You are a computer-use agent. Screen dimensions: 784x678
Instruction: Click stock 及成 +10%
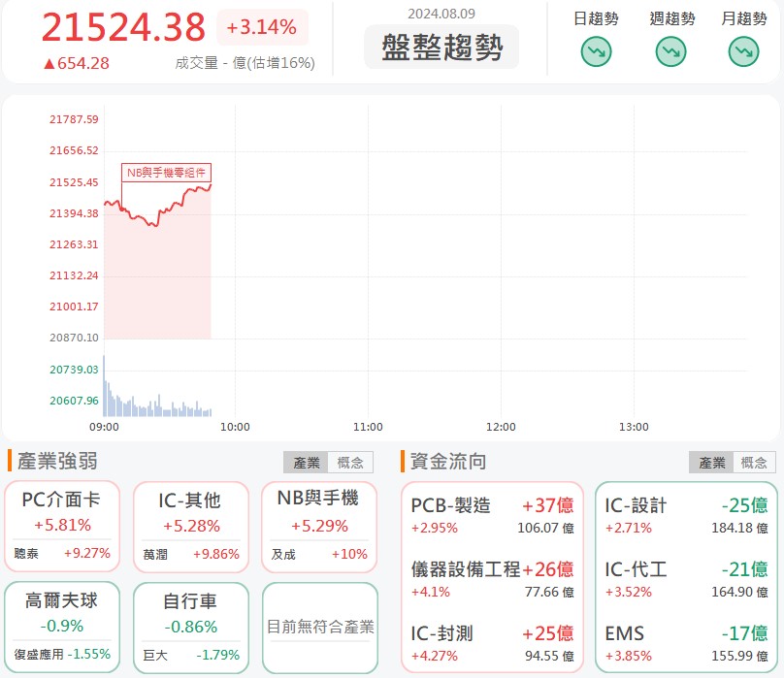tap(319, 554)
